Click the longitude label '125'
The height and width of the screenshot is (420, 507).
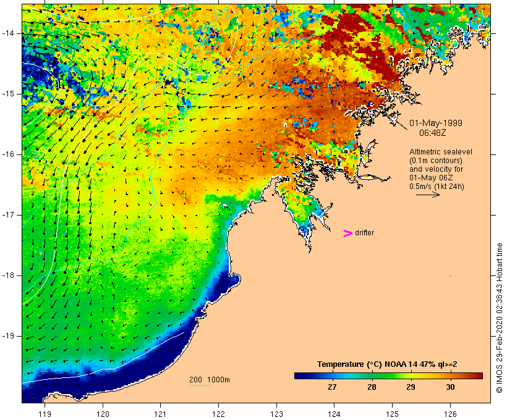tap(392, 414)
